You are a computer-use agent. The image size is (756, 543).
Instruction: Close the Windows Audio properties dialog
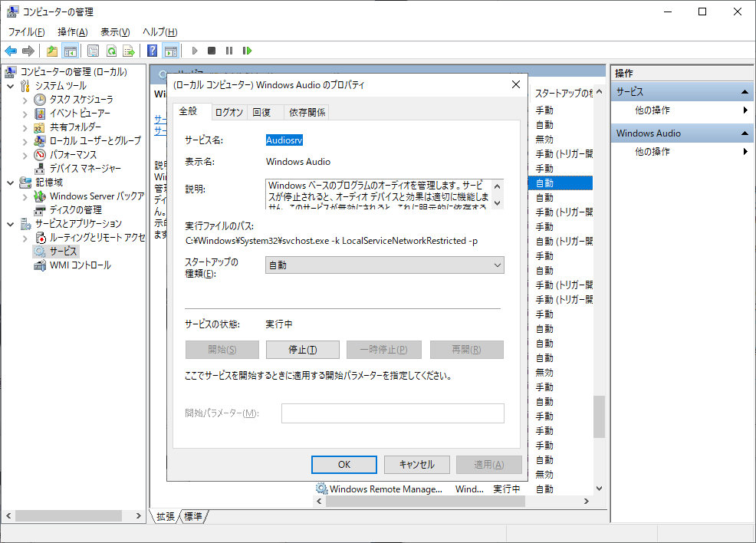coord(516,84)
